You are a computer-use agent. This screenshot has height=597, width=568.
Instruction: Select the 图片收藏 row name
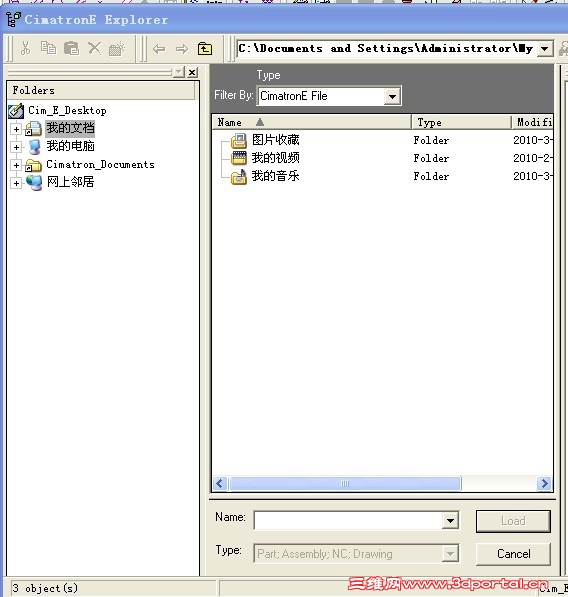(276, 140)
